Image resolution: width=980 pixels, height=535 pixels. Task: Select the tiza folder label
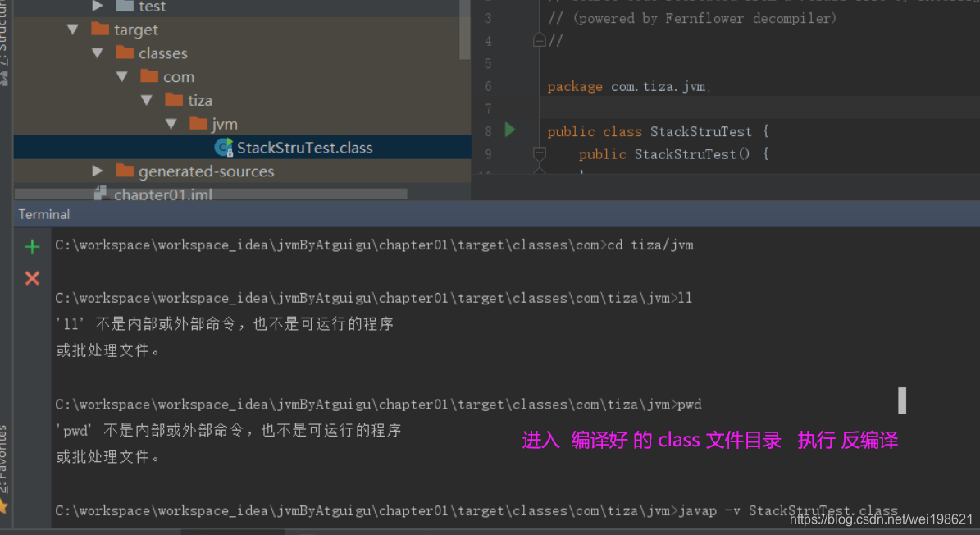click(200, 100)
